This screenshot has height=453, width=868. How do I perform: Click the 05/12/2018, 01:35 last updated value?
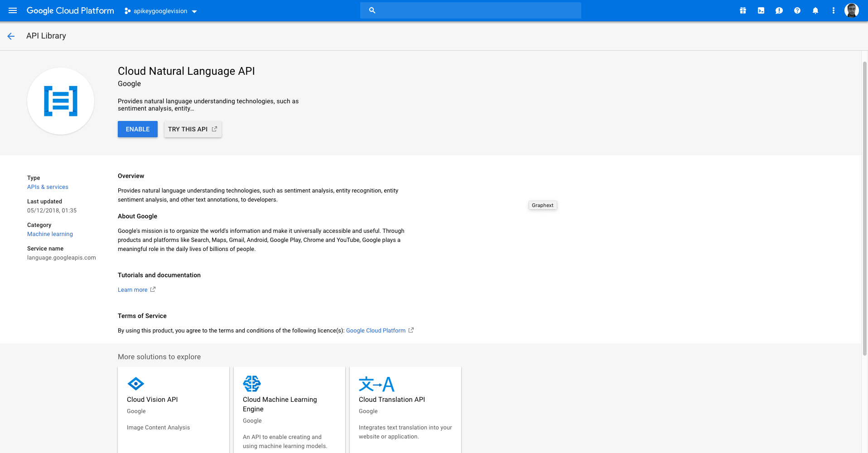click(52, 211)
